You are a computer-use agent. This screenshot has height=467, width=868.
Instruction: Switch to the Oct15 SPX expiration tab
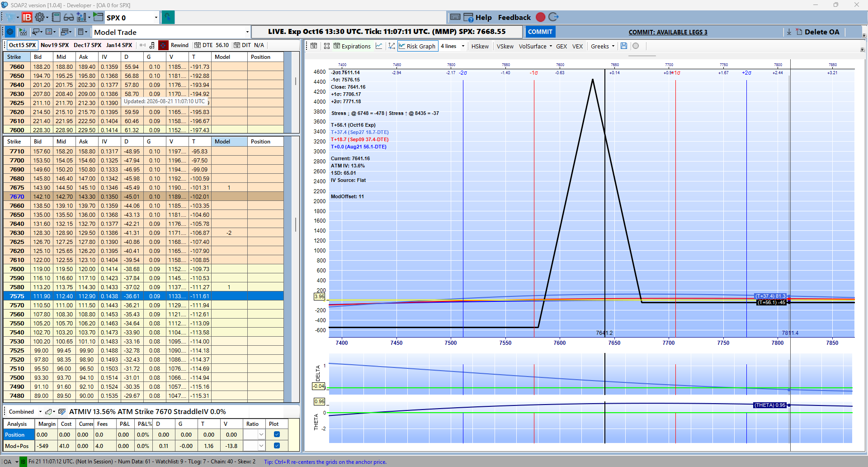tap(22, 45)
